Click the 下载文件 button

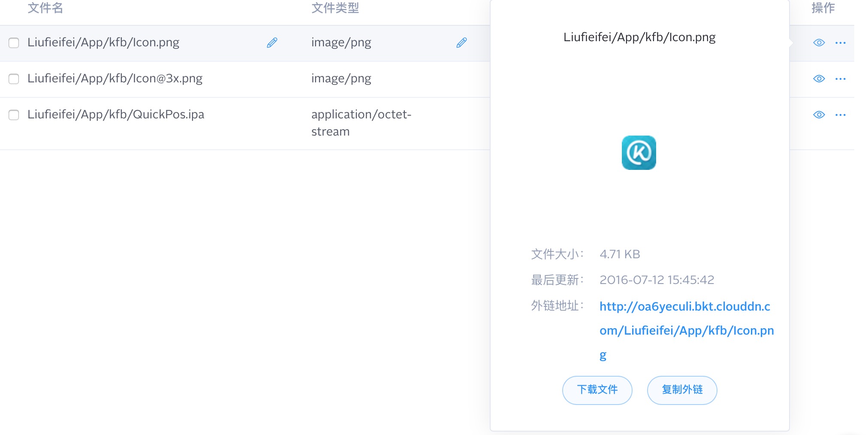click(597, 390)
